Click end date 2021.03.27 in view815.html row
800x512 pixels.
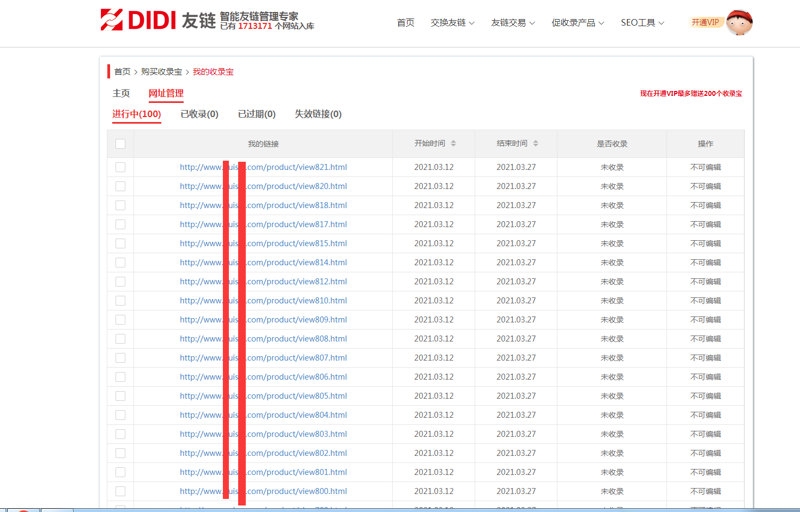pyautogui.click(x=516, y=243)
